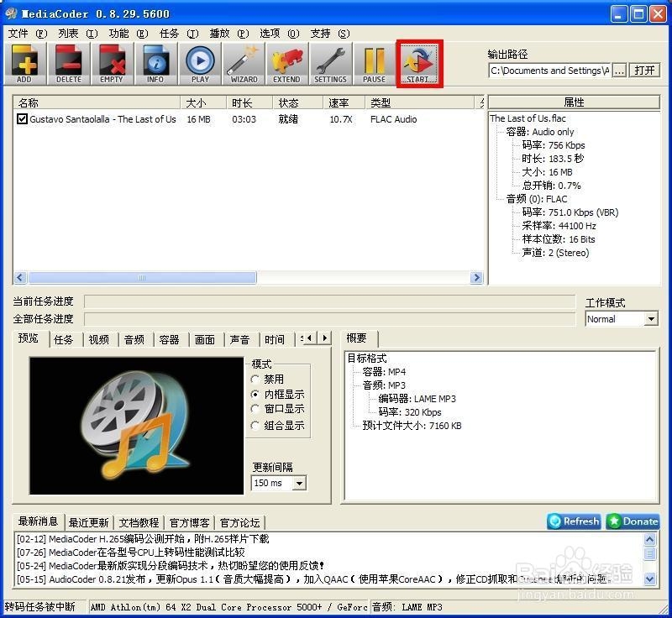Image resolution: width=672 pixels, height=618 pixels.
Task: Select the 组合显示 radio button
Action: pyautogui.click(x=255, y=425)
